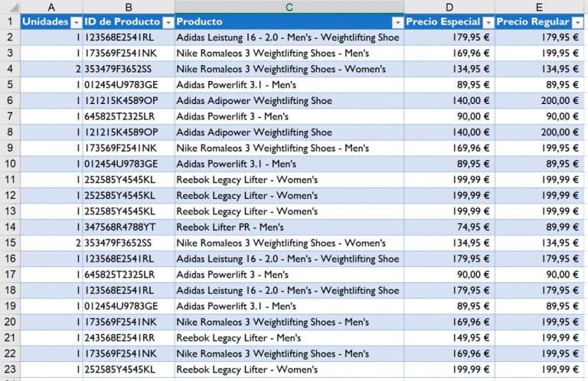Select special price 90,00 € in row 17
The width and height of the screenshot is (588, 381).
[449, 275]
